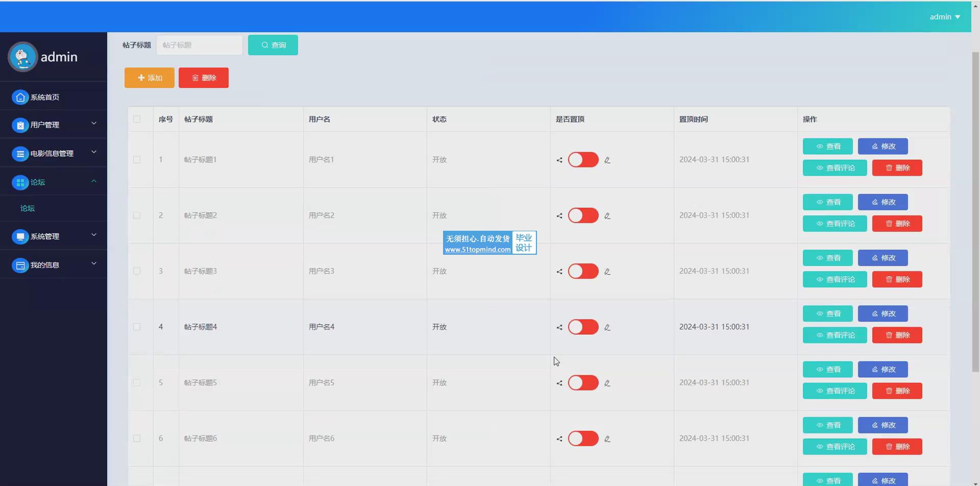
Task: Click the 帖子标题 search input field
Action: click(200, 45)
